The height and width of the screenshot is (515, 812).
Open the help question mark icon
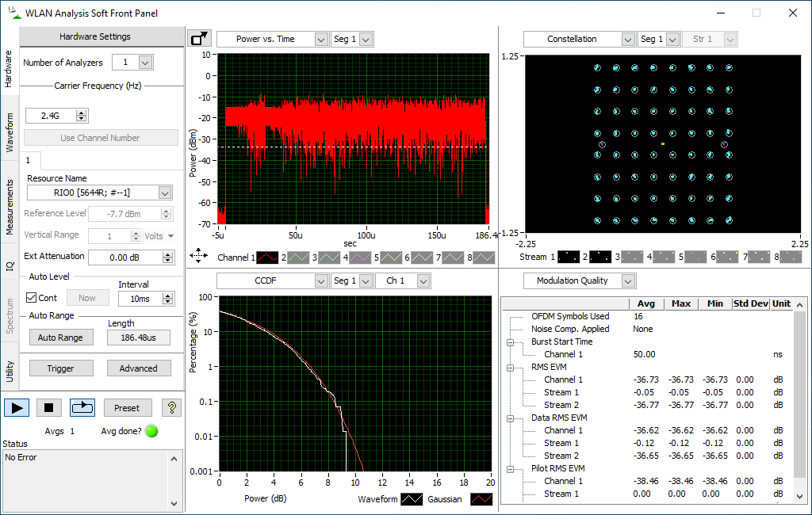click(x=171, y=408)
